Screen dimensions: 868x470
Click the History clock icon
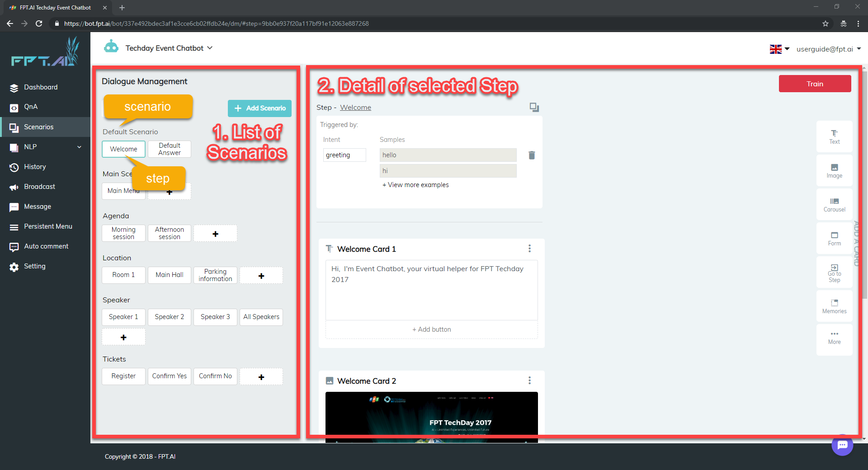tap(14, 167)
